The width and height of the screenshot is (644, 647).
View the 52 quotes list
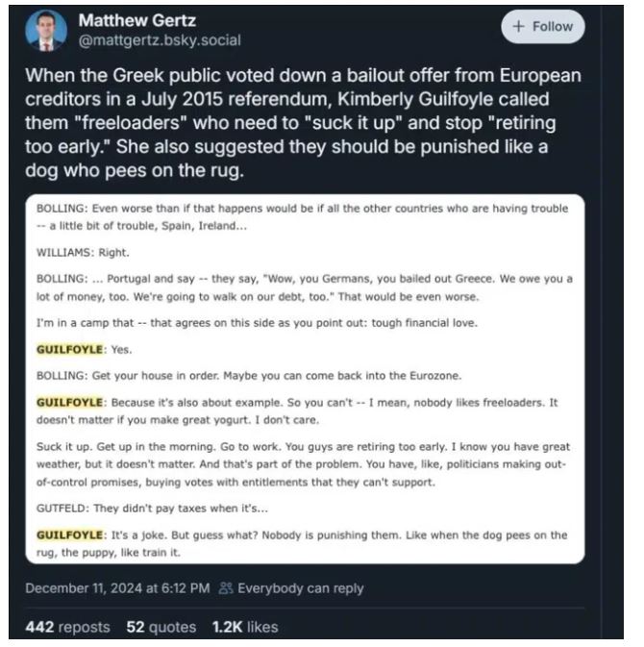(x=161, y=627)
